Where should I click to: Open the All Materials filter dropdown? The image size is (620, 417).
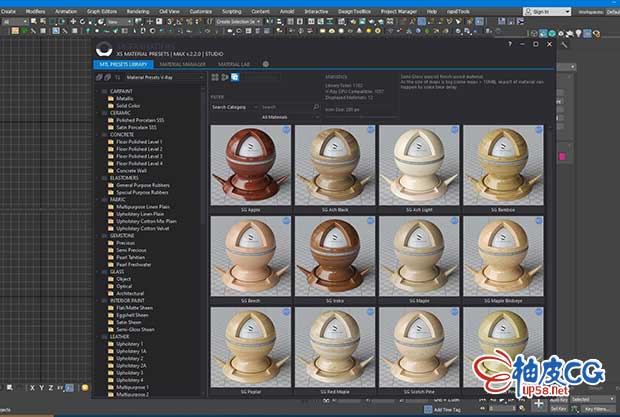coord(289,117)
